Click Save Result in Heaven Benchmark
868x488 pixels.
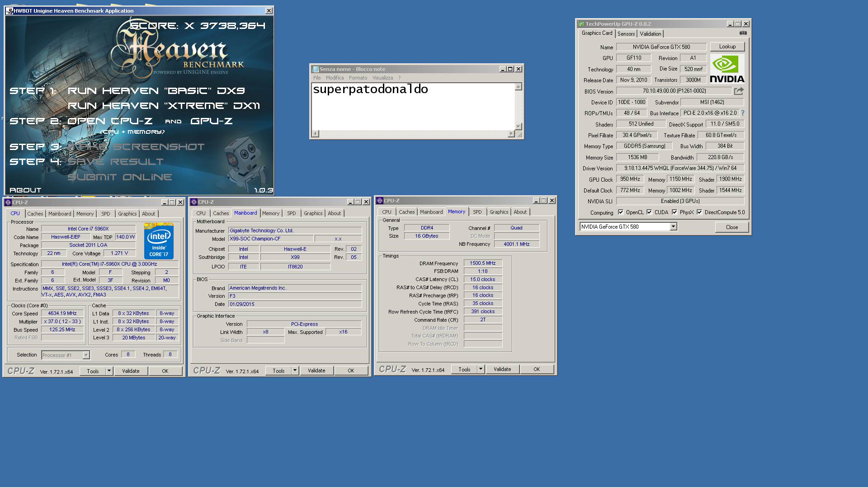tap(115, 162)
